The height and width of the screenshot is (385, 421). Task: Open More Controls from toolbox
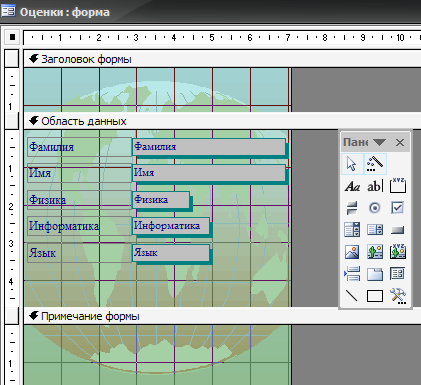point(398,296)
